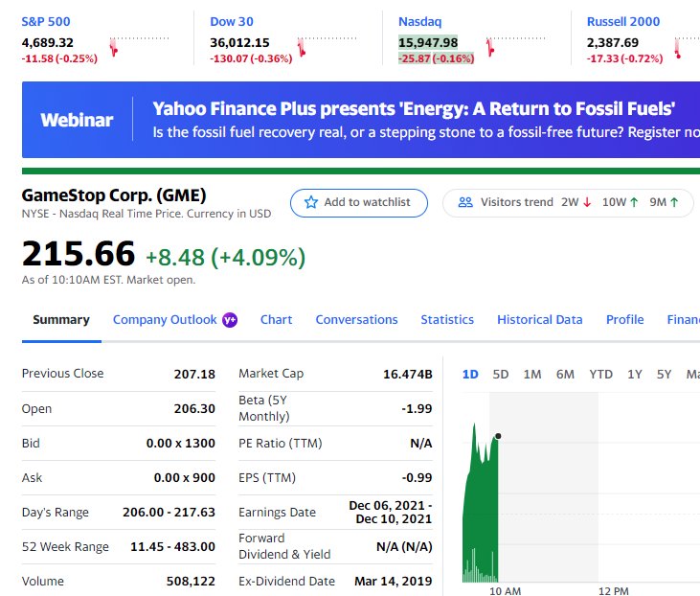Select the YTD chart range
700x596 pixels.
pos(601,375)
